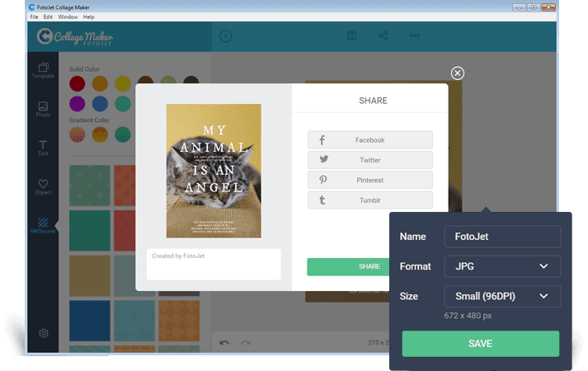Select the dark blue pattern tile
588x371 pixels.
(x=90, y=321)
